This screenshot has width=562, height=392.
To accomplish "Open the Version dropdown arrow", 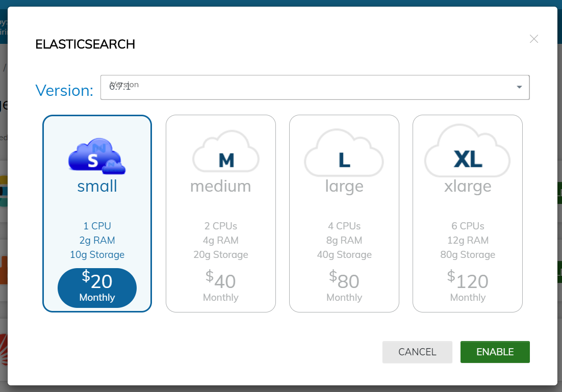I will (x=519, y=87).
